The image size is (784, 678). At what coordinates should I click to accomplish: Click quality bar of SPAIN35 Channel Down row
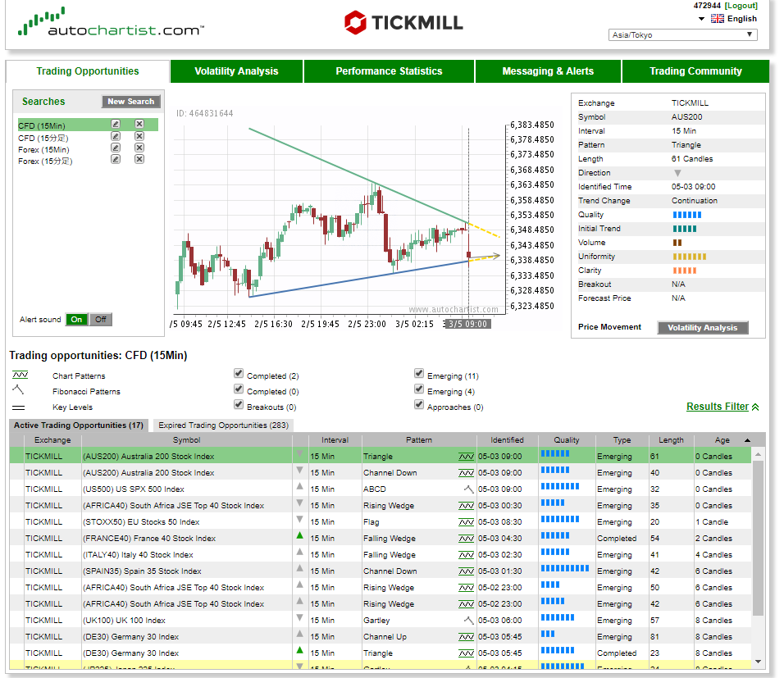tap(565, 568)
